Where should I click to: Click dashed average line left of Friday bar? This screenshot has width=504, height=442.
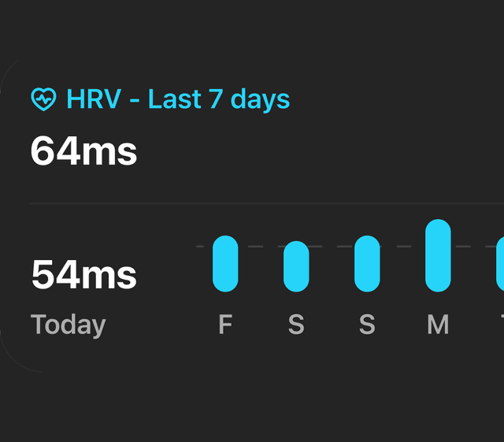pos(203,247)
